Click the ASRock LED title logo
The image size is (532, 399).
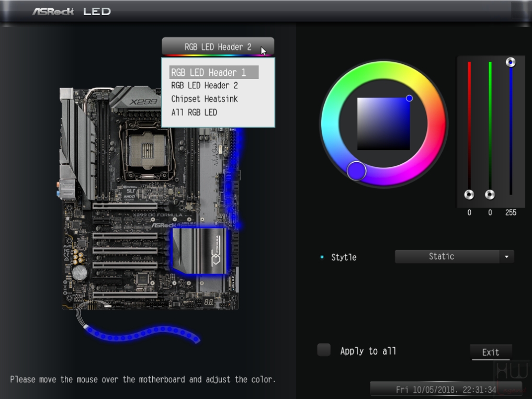coord(72,12)
